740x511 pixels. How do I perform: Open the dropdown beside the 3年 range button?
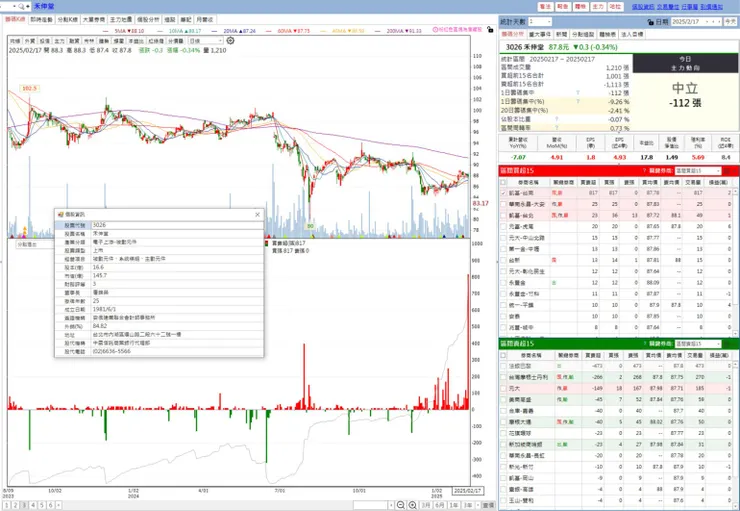point(477,505)
